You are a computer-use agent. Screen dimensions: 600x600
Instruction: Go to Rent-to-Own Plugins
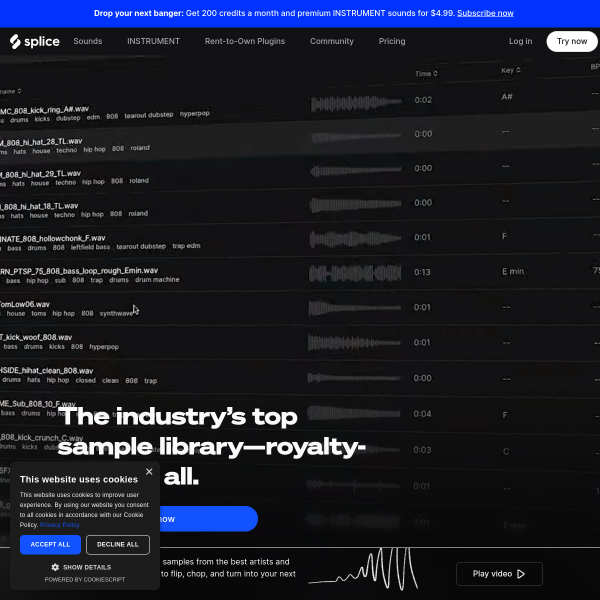pos(245,41)
